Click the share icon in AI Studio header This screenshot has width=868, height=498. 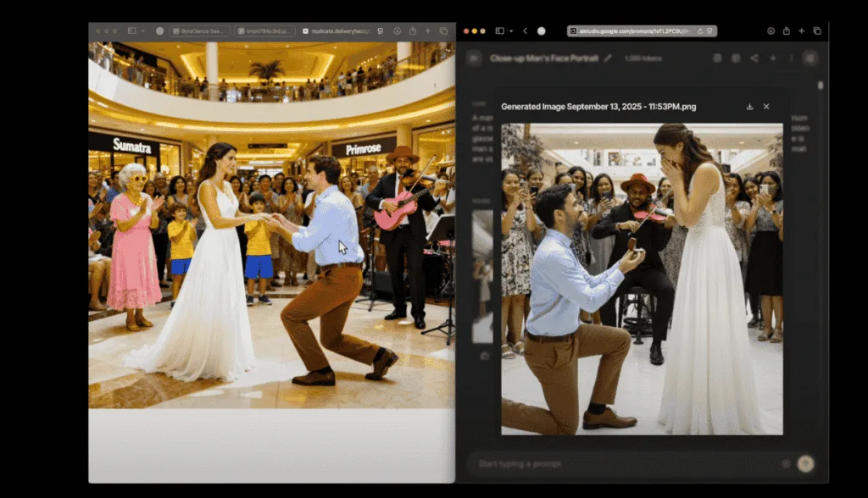(x=754, y=58)
